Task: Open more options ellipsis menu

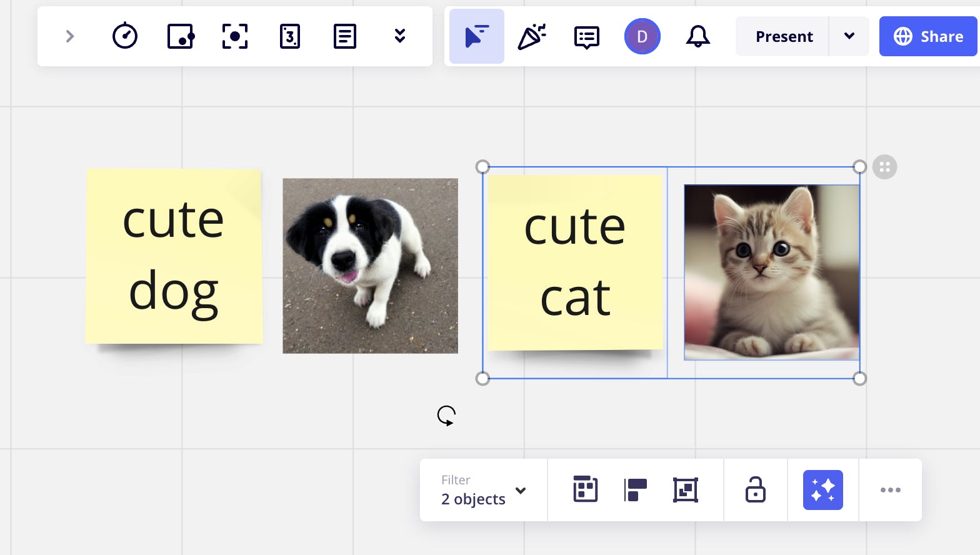Action: (890, 490)
